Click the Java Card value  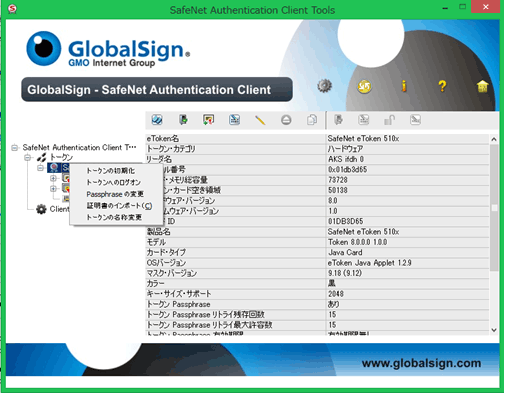point(345,252)
